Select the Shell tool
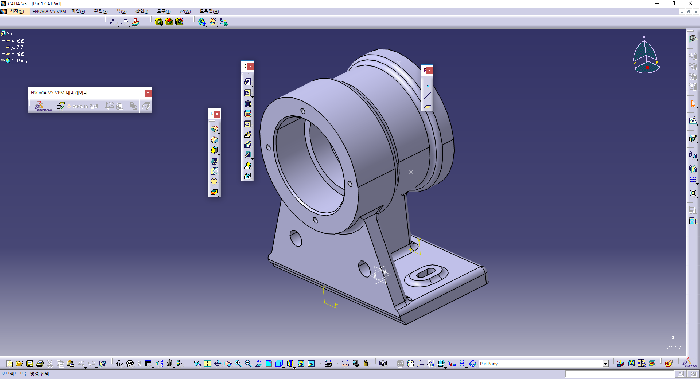This screenshot has width=700, height=379. [x=214, y=161]
